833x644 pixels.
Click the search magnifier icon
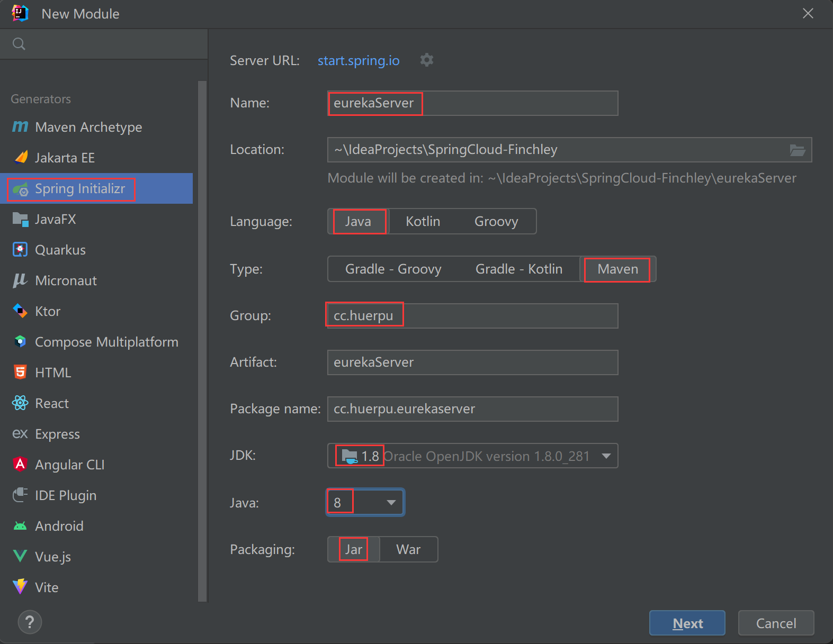[x=19, y=44]
